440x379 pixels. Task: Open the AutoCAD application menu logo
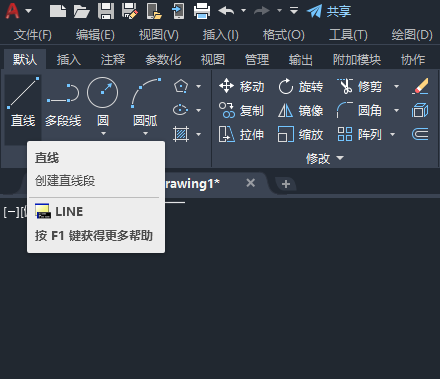point(13,11)
